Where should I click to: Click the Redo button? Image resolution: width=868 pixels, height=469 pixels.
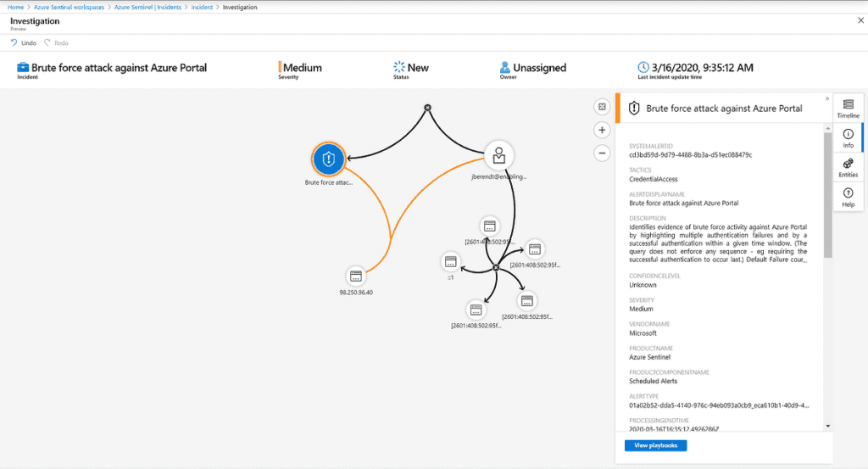tap(56, 42)
